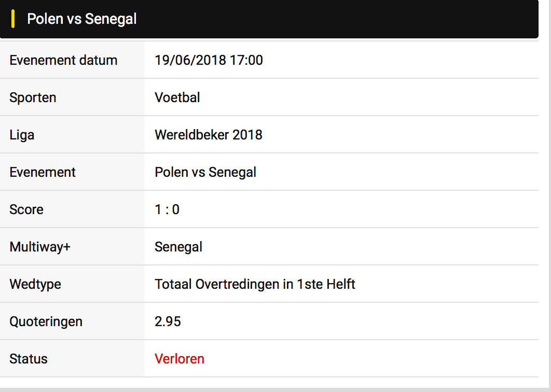Image resolution: width=551 pixels, height=392 pixels.
Task: Click the Score row label
Action: [x=26, y=209]
